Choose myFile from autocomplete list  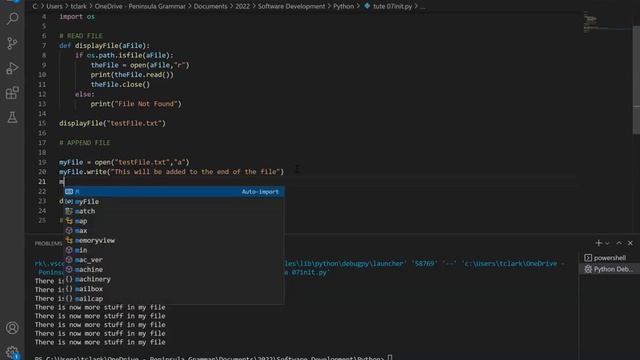[x=174, y=201]
